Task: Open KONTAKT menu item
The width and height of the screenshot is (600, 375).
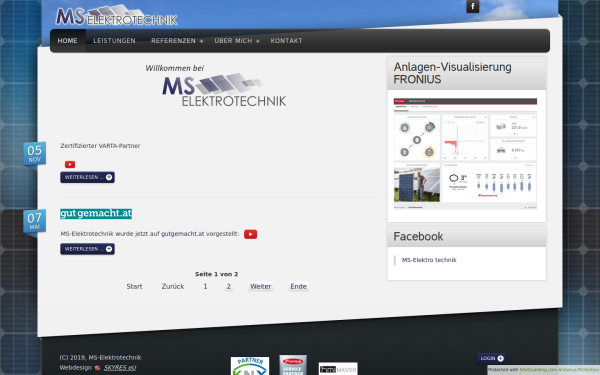Action: 286,41
